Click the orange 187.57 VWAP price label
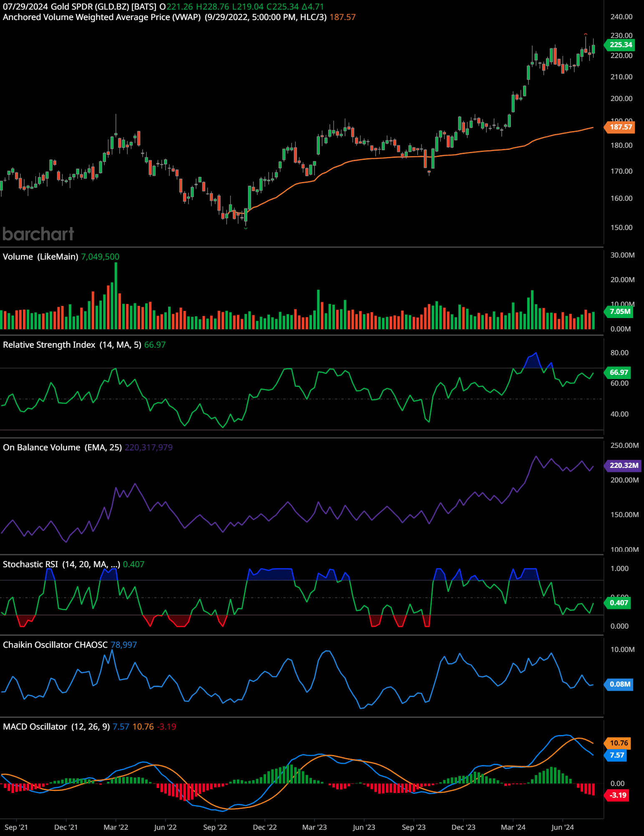Screen dimensions: 644x836 pos(620,127)
